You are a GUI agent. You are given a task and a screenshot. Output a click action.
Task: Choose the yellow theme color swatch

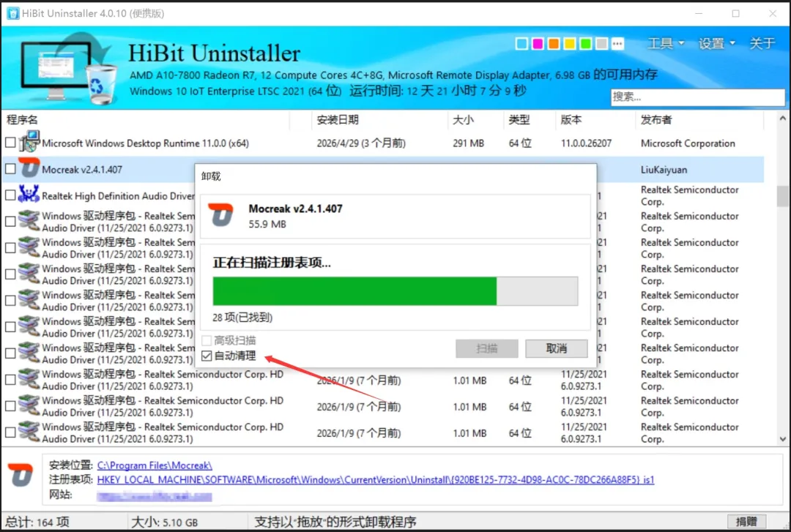click(570, 44)
